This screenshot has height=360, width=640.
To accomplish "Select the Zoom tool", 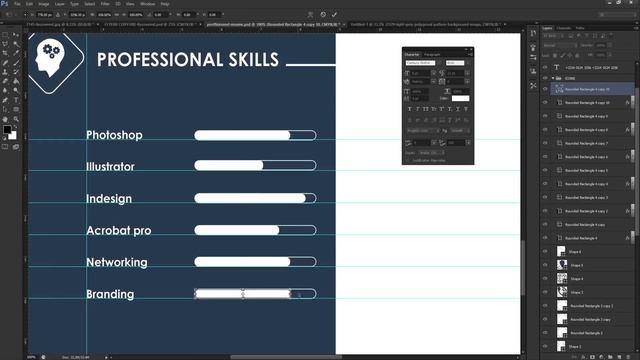I will click(x=16, y=119).
